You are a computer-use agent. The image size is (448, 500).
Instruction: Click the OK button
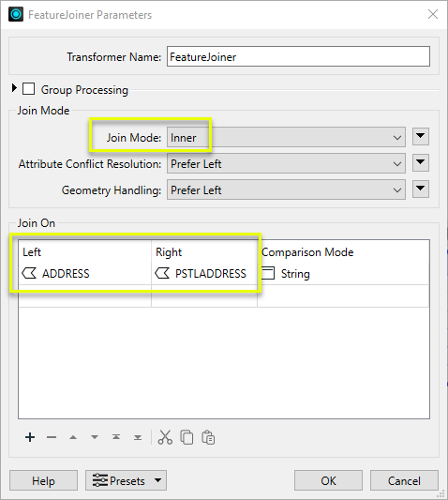pyautogui.click(x=328, y=480)
